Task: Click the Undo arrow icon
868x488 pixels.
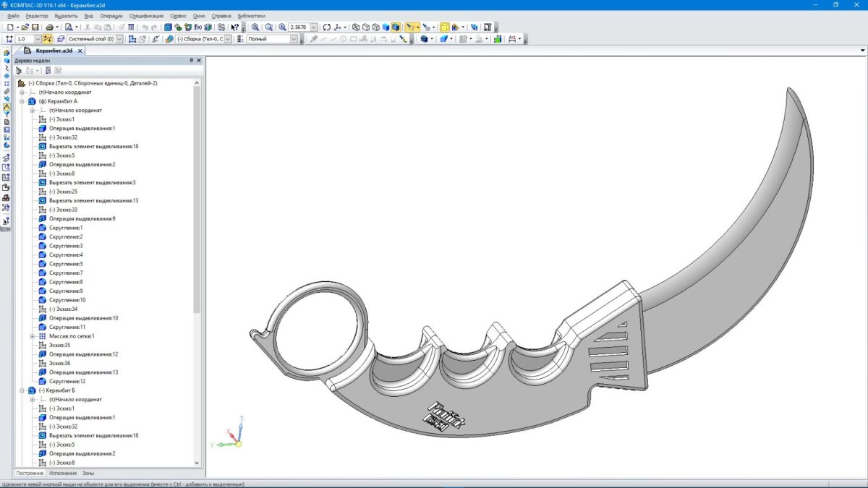Action: point(145,27)
